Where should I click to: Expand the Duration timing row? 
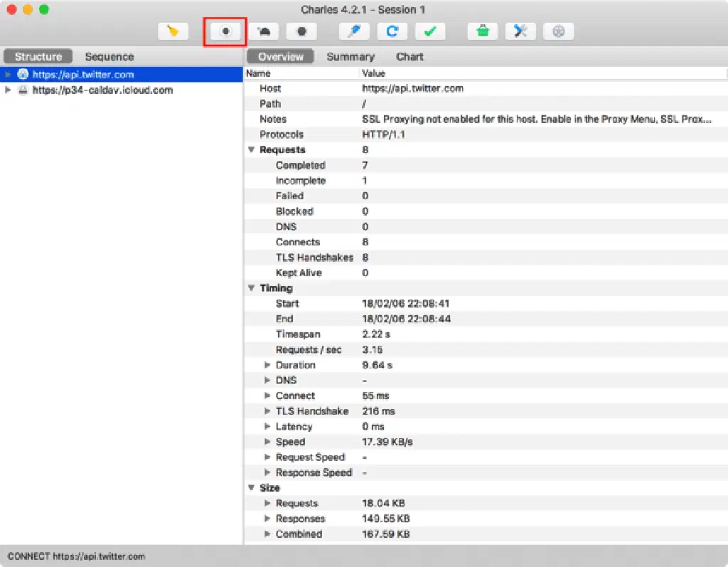(267, 365)
